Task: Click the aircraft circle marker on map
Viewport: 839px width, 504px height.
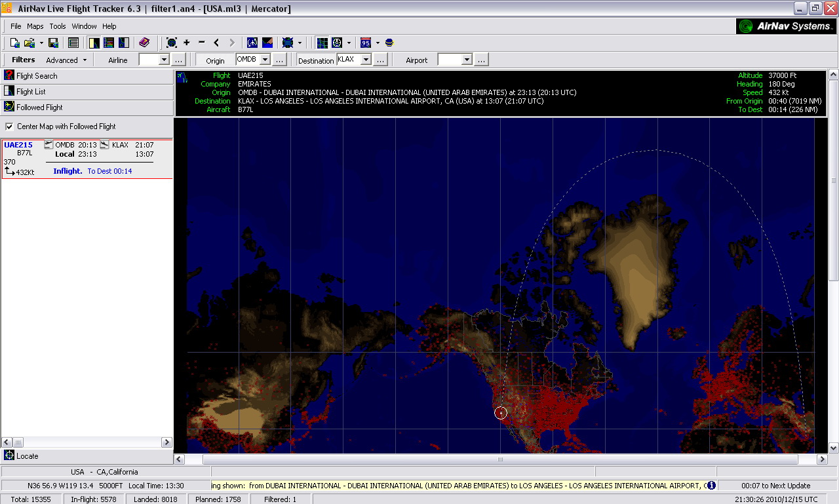Action: point(501,413)
